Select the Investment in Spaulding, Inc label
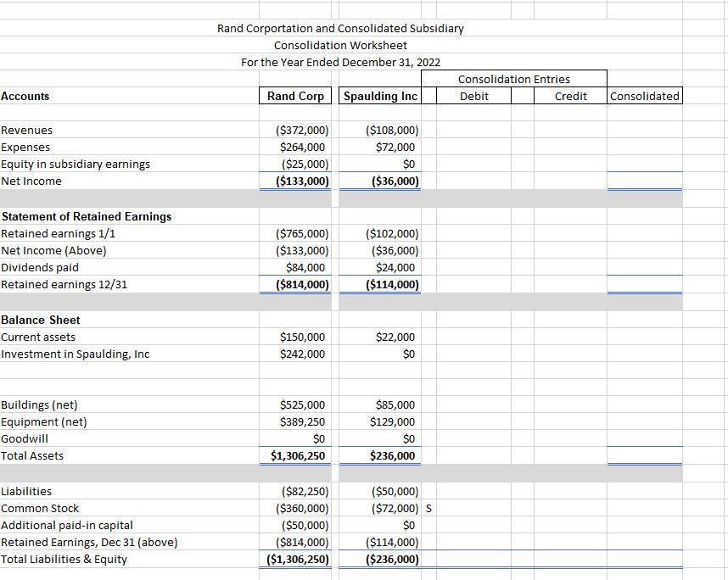Image resolution: width=728 pixels, height=580 pixels. pyautogui.click(x=75, y=354)
